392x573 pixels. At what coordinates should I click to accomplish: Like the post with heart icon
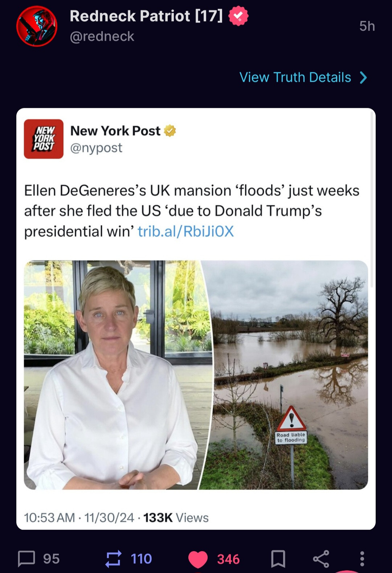pyautogui.click(x=198, y=559)
